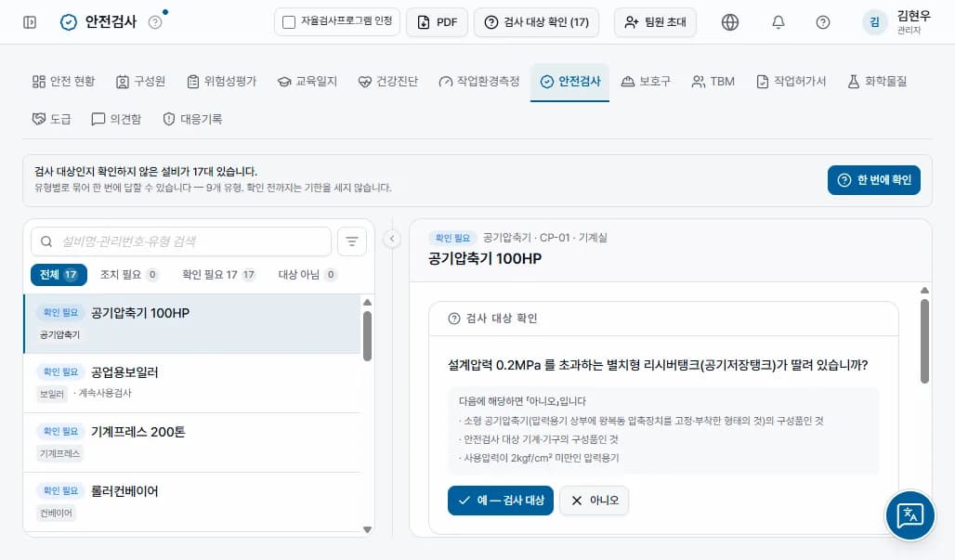Open floating translate button

click(909, 515)
